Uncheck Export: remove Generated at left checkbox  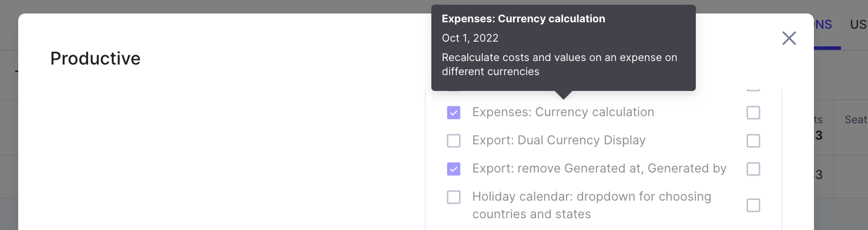coord(454,169)
